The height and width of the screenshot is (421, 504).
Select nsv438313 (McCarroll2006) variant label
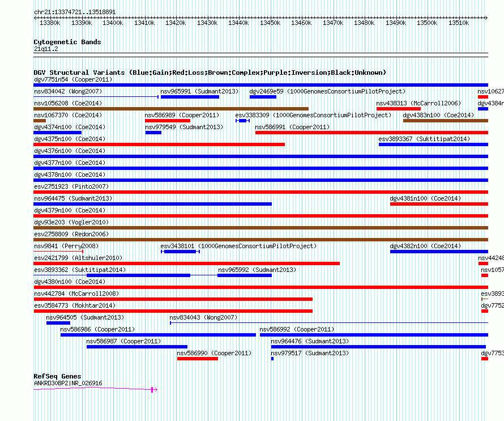pos(418,103)
